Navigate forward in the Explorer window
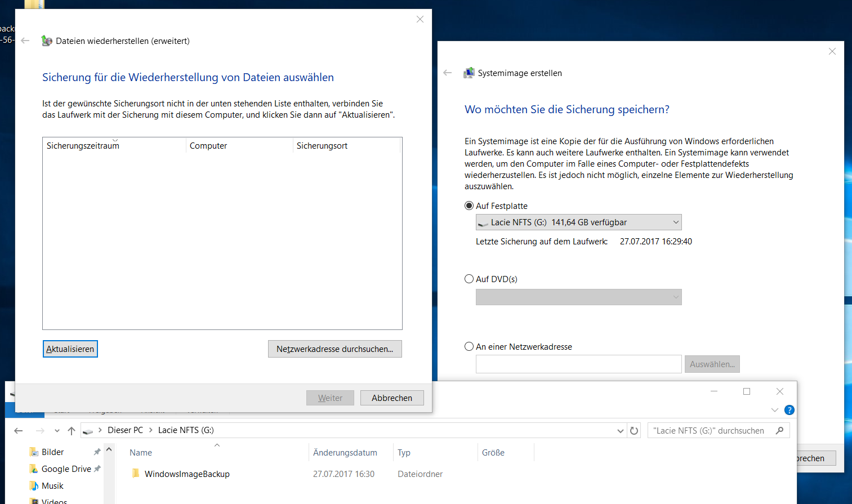 click(x=39, y=431)
